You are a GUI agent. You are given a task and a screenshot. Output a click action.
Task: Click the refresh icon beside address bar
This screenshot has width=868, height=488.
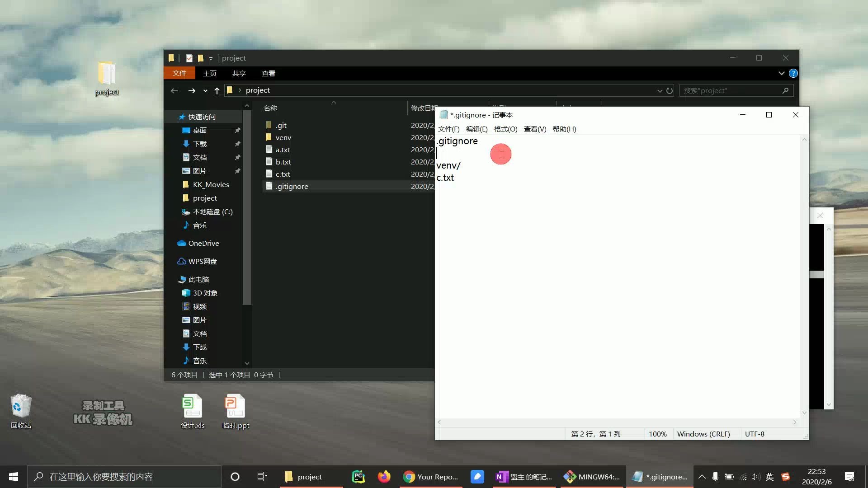[670, 91]
